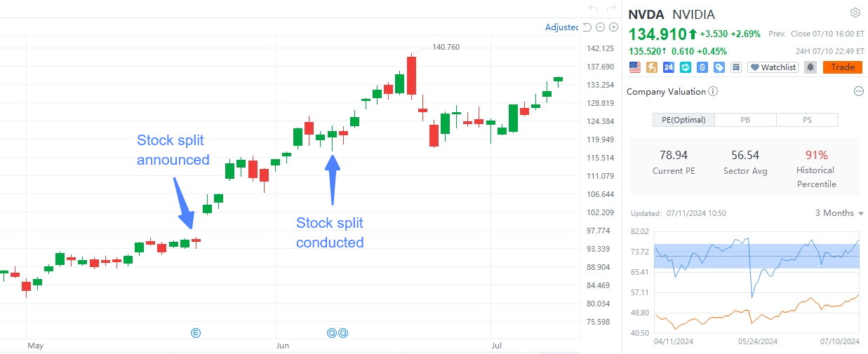868x354 pixels.
Task: Expand Company Valuation more options menu
Action: [x=858, y=92]
